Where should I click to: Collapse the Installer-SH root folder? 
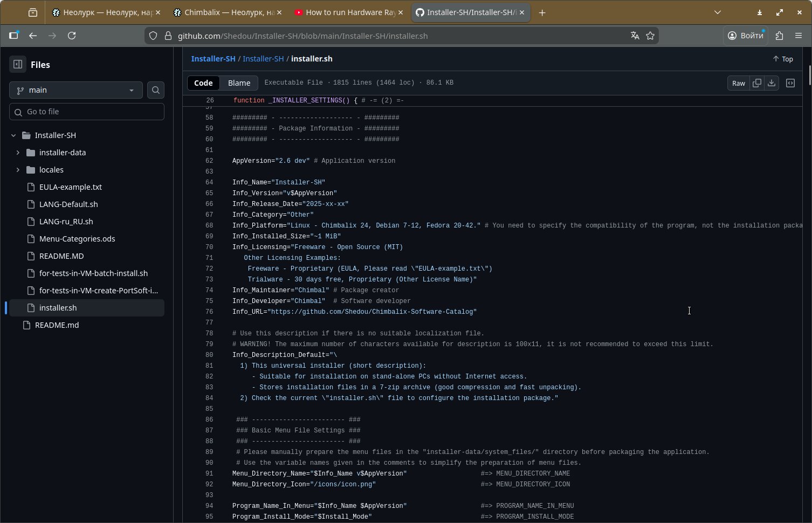click(x=13, y=135)
